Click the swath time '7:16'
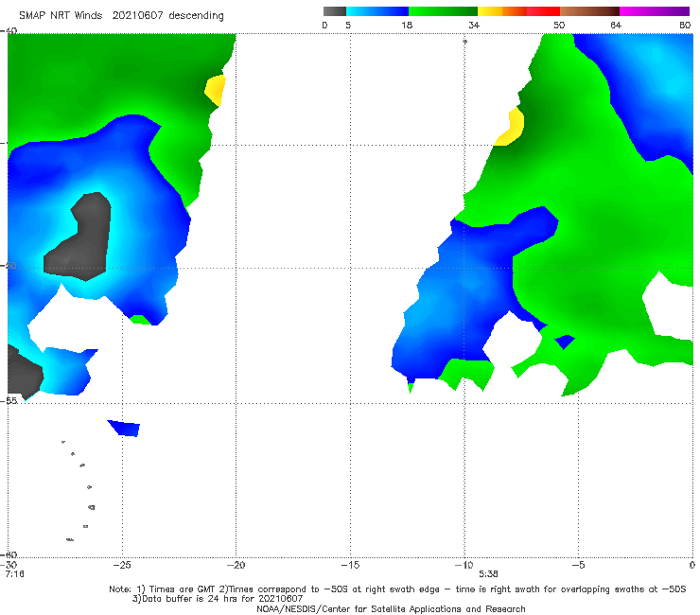This screenshot has height=615, width=700. click(14, 574)
